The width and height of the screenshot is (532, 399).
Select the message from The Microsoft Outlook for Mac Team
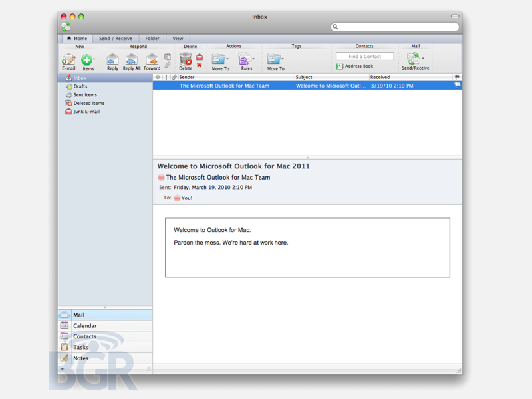307,86
